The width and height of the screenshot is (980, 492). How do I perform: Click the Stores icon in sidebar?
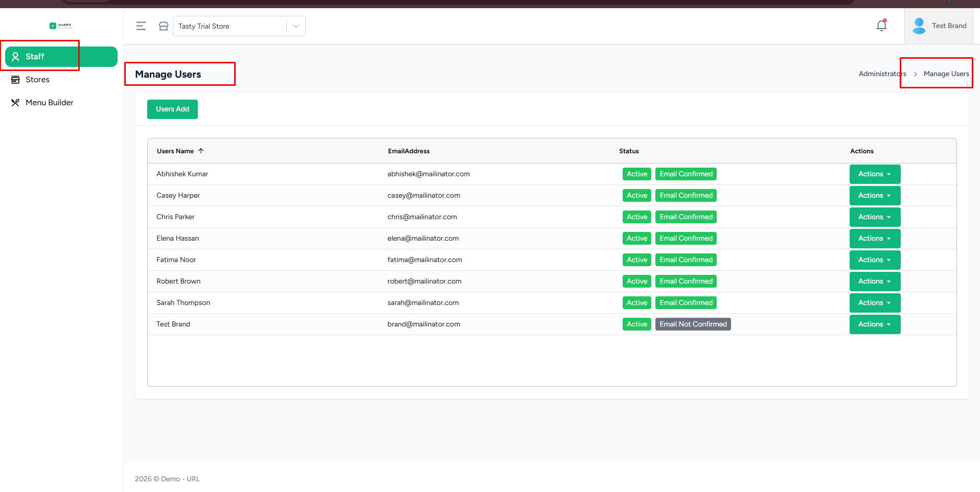[x=15, y=80]
